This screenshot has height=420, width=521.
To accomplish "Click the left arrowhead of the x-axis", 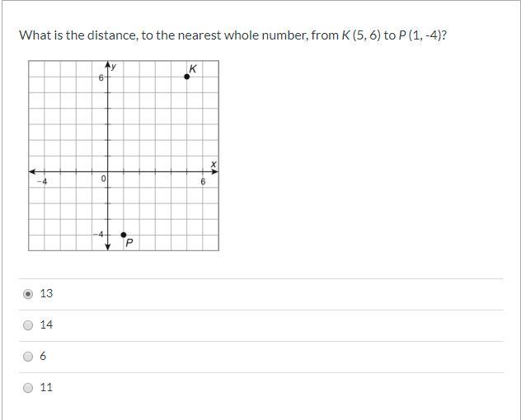I will 32,172.
